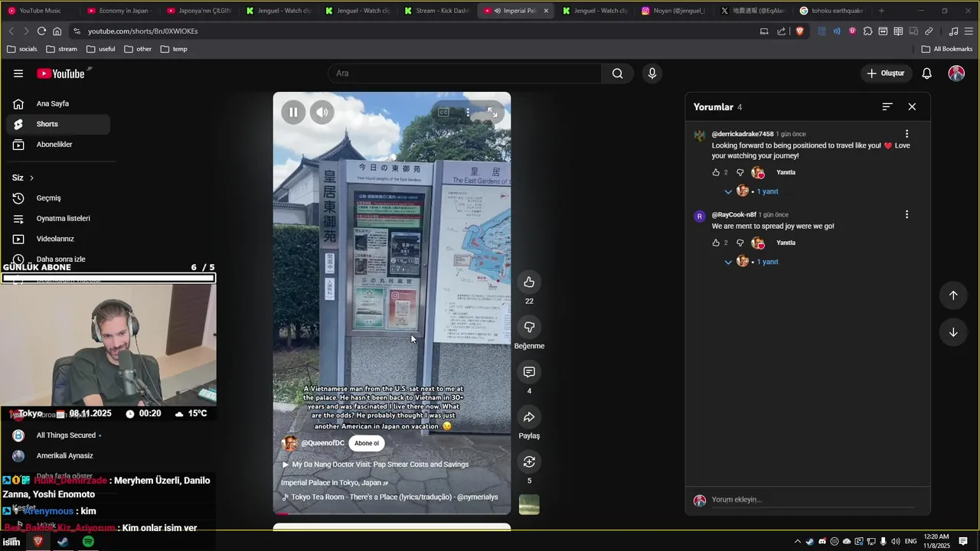Open the 'useful' bookmarks folder
Screen dimensions: 980x551
point(101,49)
